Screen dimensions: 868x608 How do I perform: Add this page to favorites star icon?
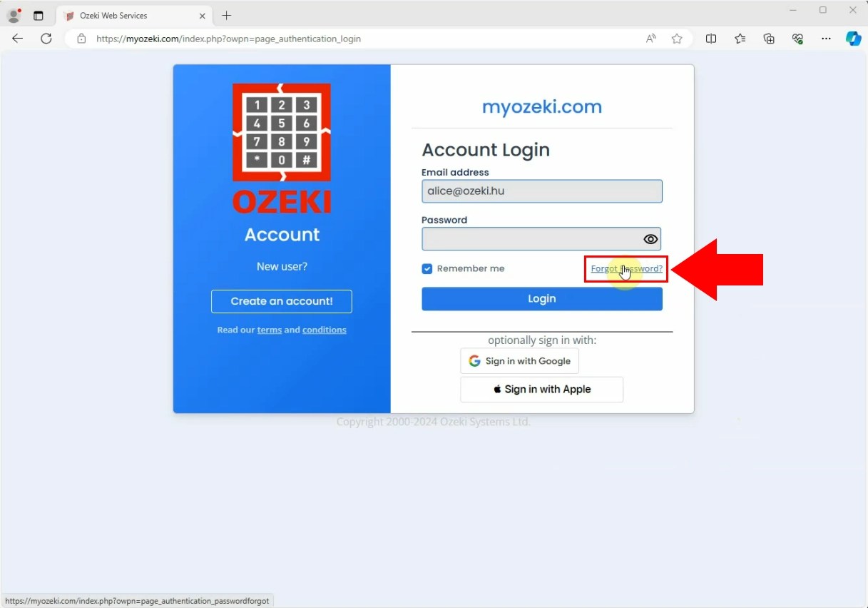677,39
